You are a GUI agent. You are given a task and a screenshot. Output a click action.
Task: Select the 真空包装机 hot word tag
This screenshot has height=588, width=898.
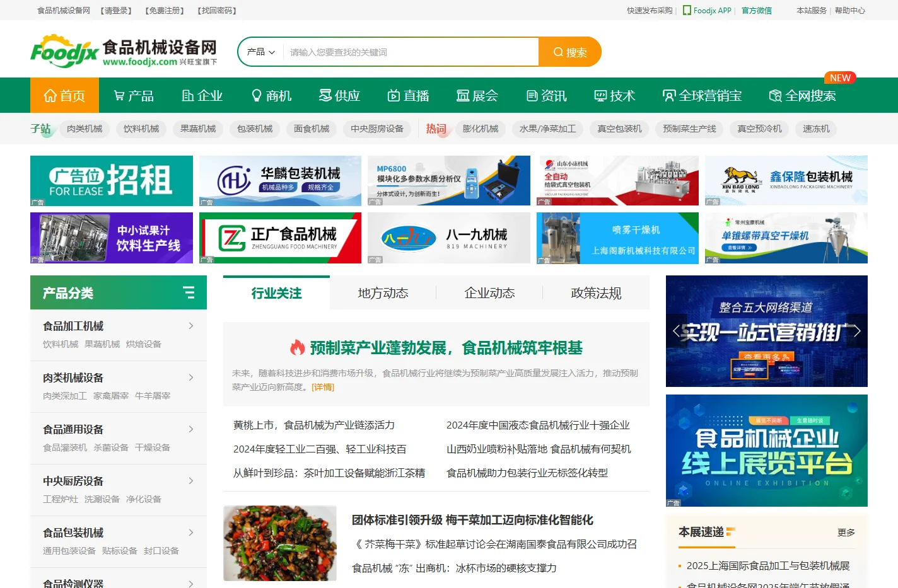[619, 129]
